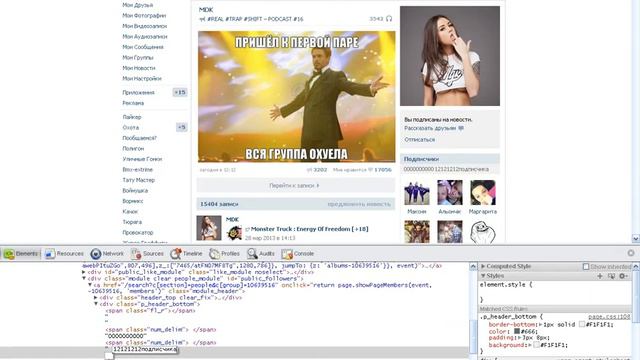Image resolution: width=640 pixels, height=360 pixels.
Task: Expand the header_top clear_fix div node
Action: (x=96, y=298)
